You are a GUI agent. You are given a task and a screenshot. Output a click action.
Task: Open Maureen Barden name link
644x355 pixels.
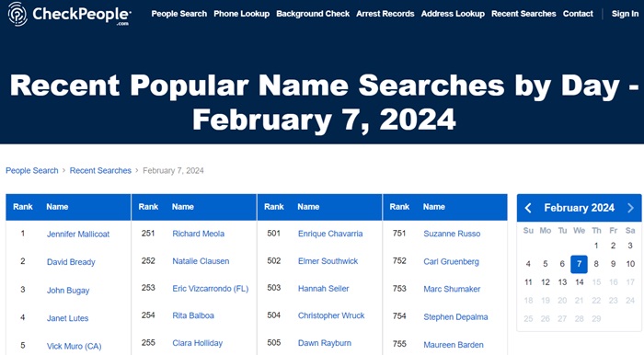[454, 345]
